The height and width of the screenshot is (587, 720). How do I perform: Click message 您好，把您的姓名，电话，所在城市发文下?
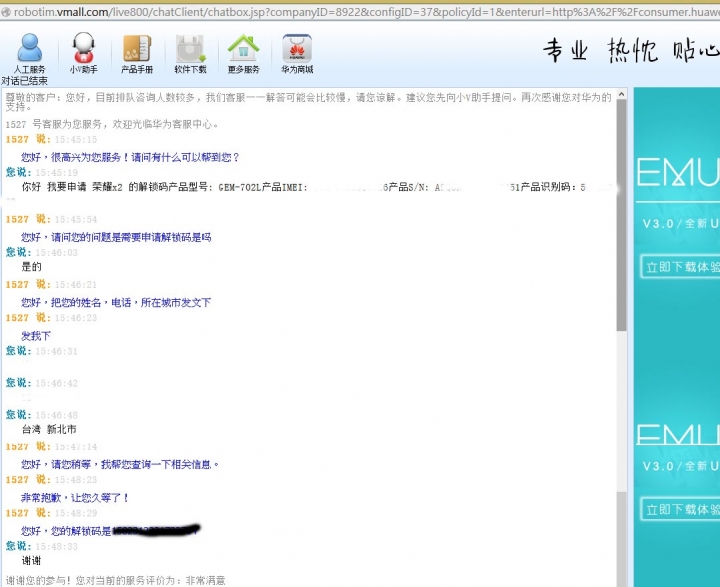116,303
